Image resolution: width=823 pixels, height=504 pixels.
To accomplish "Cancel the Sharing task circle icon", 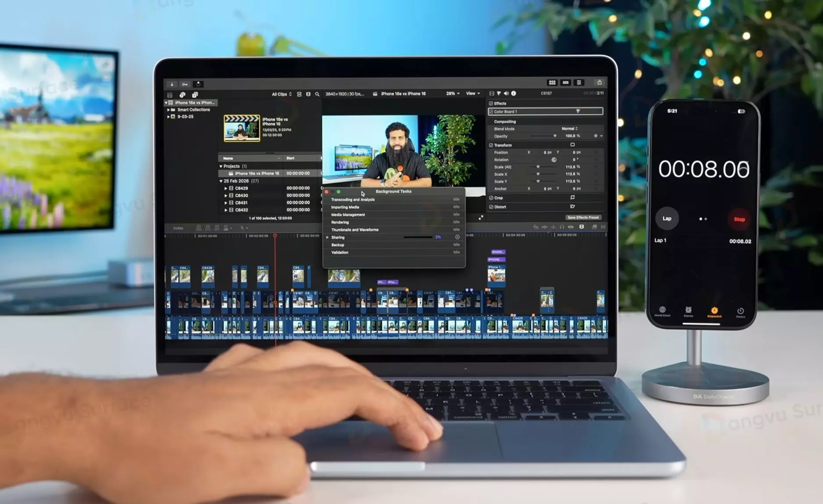I will [457, 237].
